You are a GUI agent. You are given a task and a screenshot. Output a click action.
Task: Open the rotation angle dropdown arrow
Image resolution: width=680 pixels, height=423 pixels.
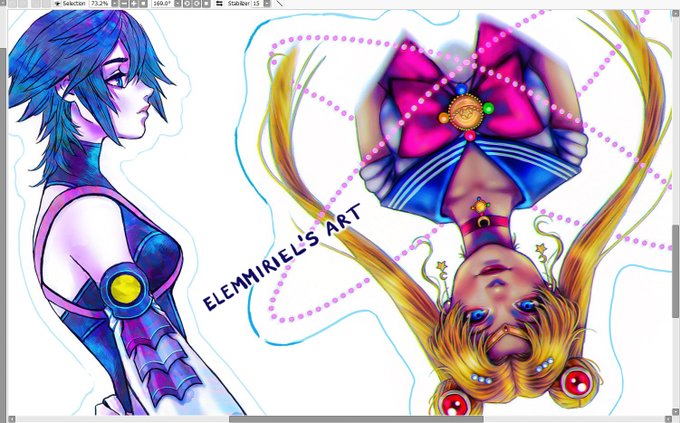point(177,3)
